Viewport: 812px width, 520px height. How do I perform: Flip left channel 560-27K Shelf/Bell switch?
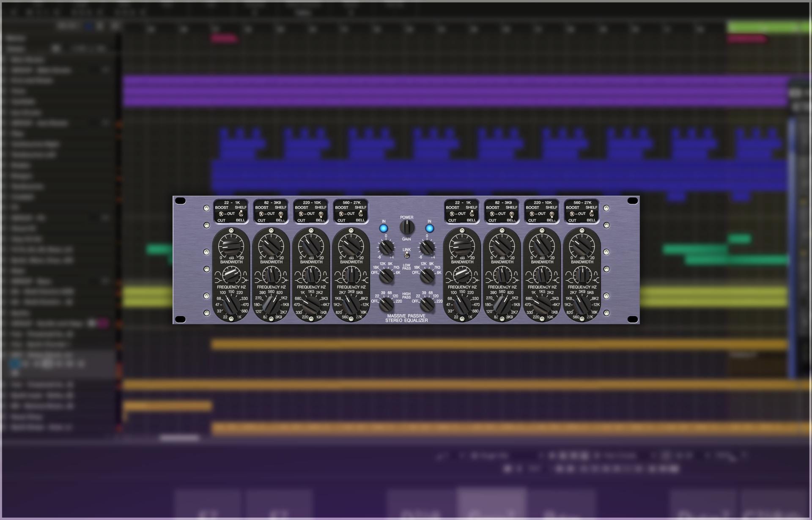click(x=361, y=214)
